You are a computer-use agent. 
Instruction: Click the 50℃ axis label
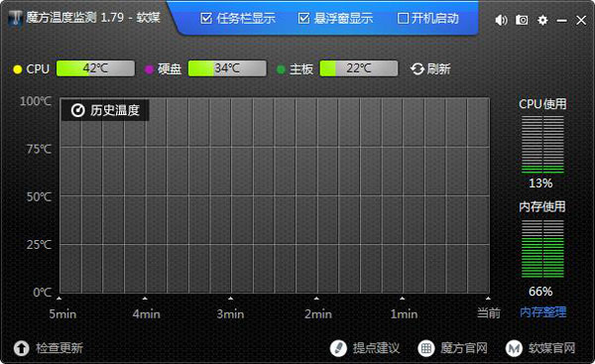(39, 197)
